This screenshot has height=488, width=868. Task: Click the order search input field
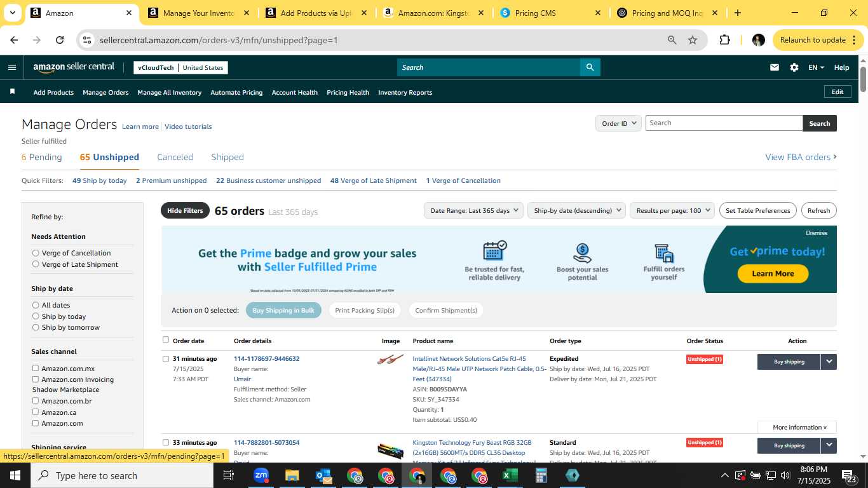click(x=724, y=123)
